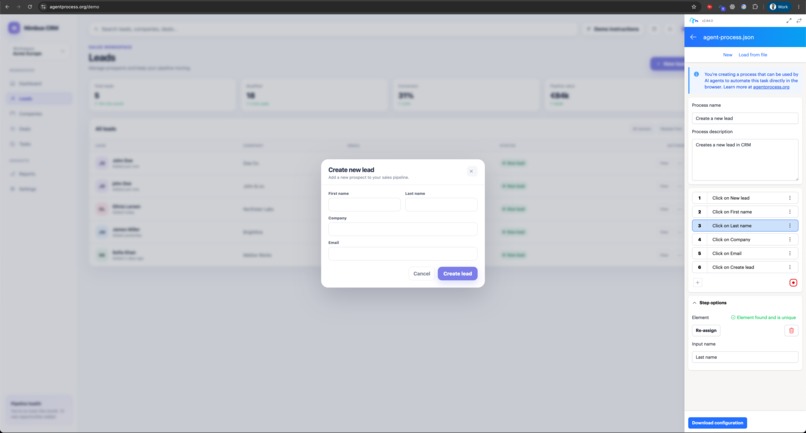
Task: Open the options menu for step 5 Email
Action: [x=790, y=254]
